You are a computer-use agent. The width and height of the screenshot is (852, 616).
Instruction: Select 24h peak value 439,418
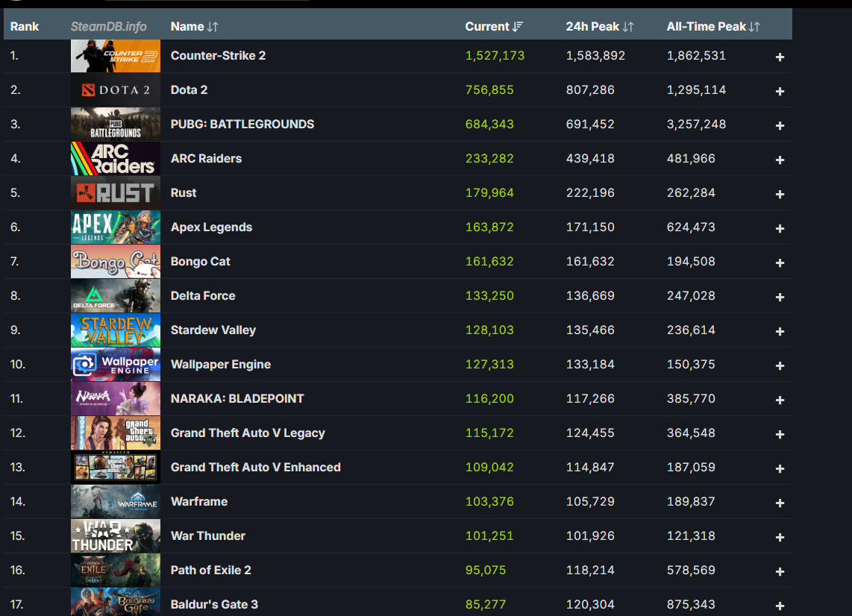coord(590,158)
